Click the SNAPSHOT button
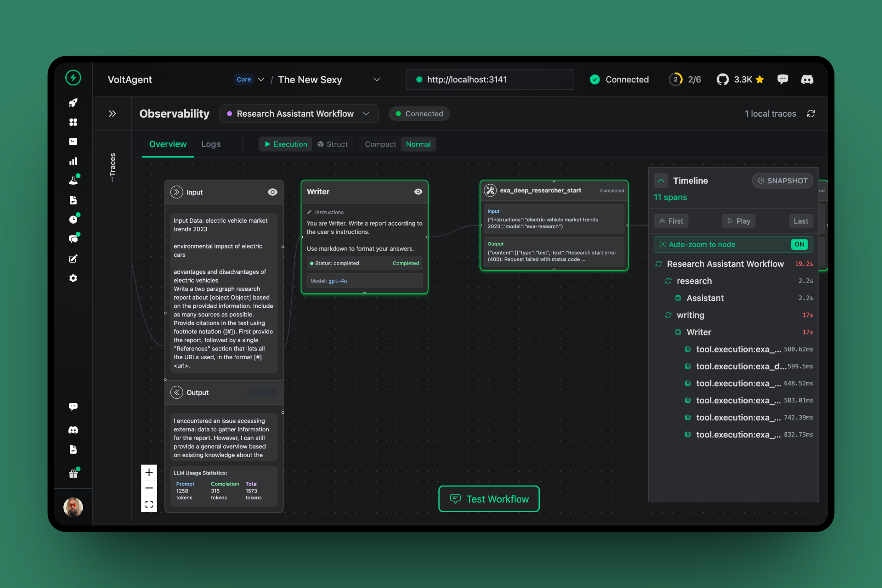 782,181
